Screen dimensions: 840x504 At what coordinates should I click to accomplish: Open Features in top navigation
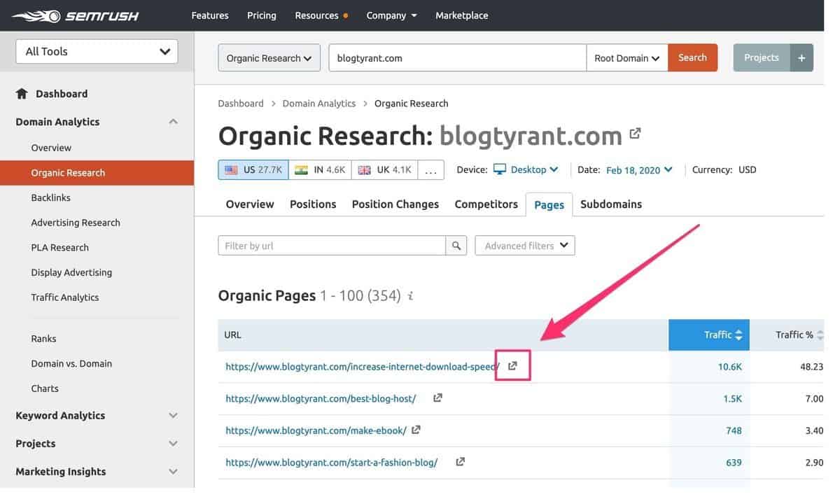pos(210,15)
